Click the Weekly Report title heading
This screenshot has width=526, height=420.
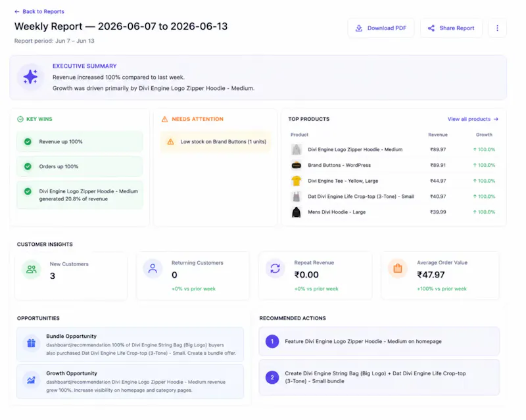click(121, 26)
